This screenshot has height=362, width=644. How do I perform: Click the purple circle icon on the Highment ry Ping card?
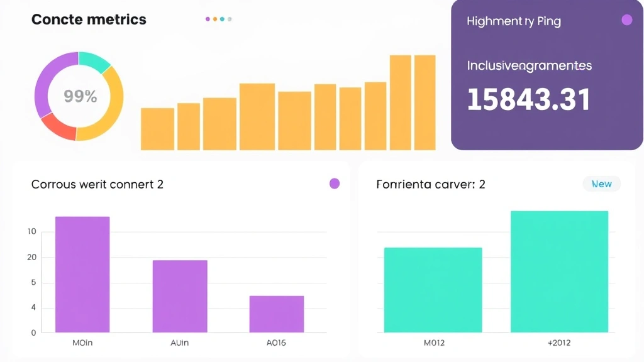626,20
